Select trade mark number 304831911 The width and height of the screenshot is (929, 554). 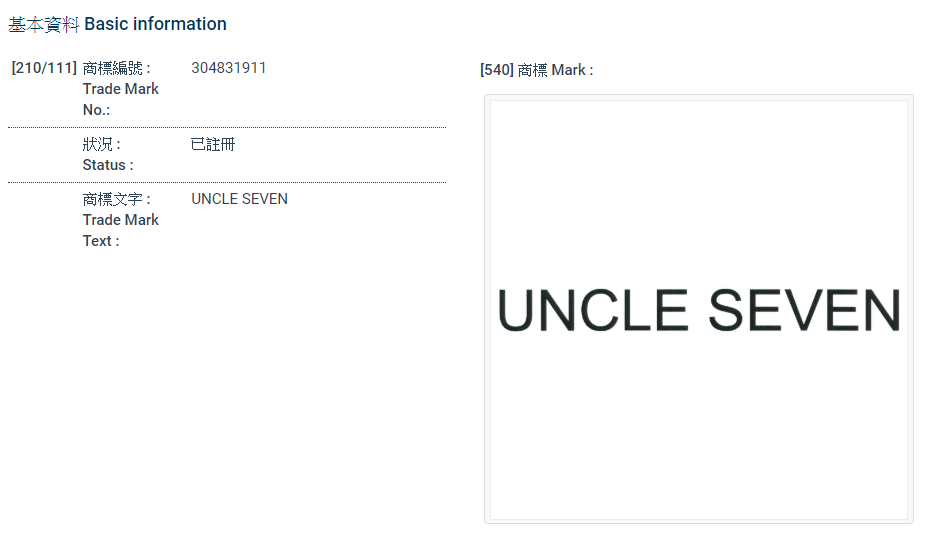pyautogui.click(x=229, y=68)
